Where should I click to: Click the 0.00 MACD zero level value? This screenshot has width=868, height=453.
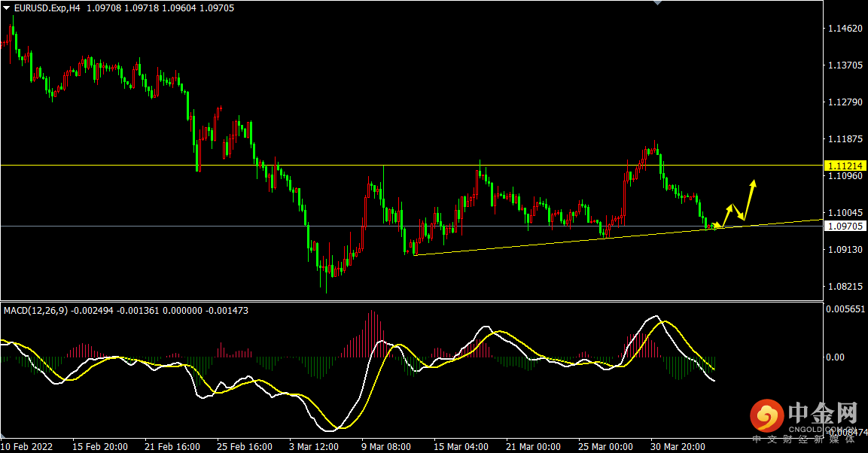(836, 357)
